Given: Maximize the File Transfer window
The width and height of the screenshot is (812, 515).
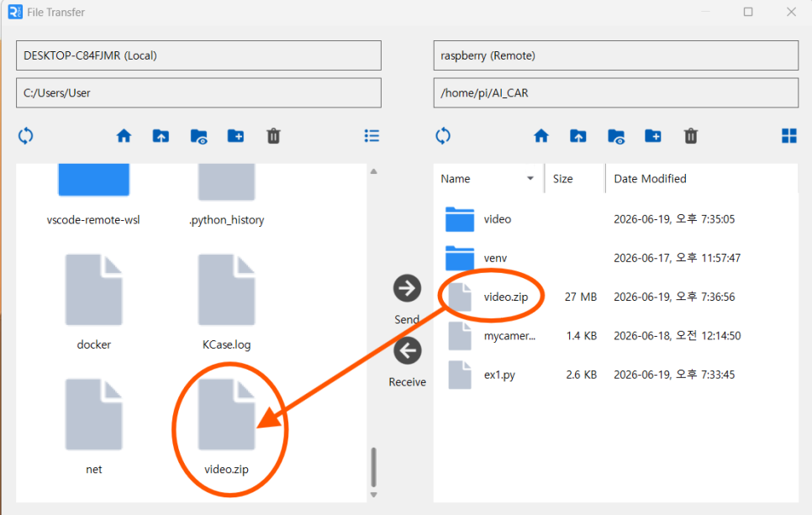Looking at the screenshot, I should [x=748, y=12].
